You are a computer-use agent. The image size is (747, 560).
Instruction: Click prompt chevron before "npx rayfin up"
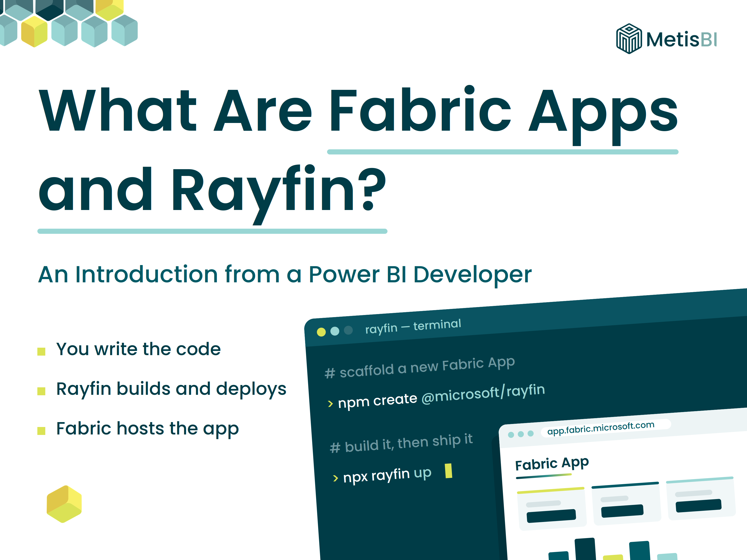click(335, 478)
